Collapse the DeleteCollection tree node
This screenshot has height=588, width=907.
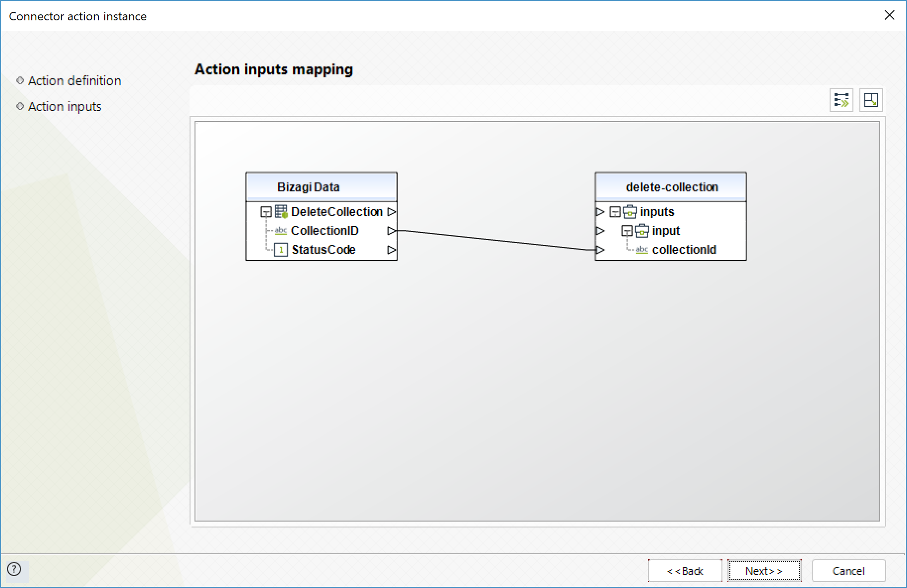tap(266, 212)
